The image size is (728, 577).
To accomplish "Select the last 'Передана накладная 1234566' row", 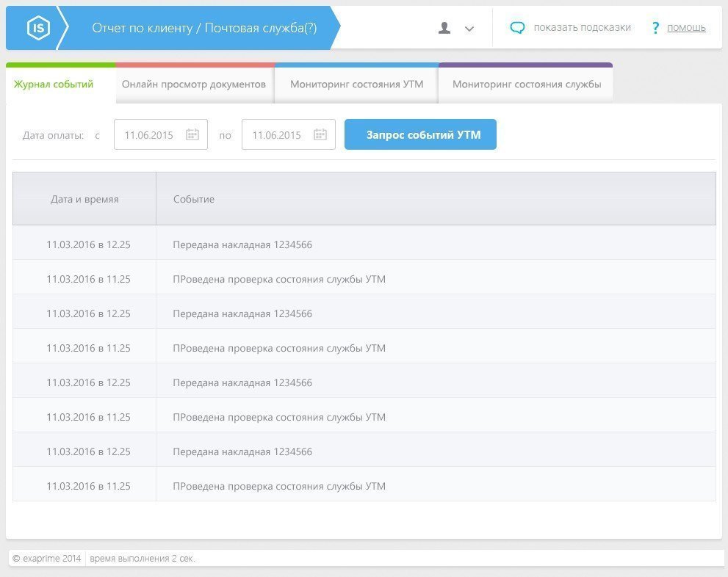I will [364, 449].
